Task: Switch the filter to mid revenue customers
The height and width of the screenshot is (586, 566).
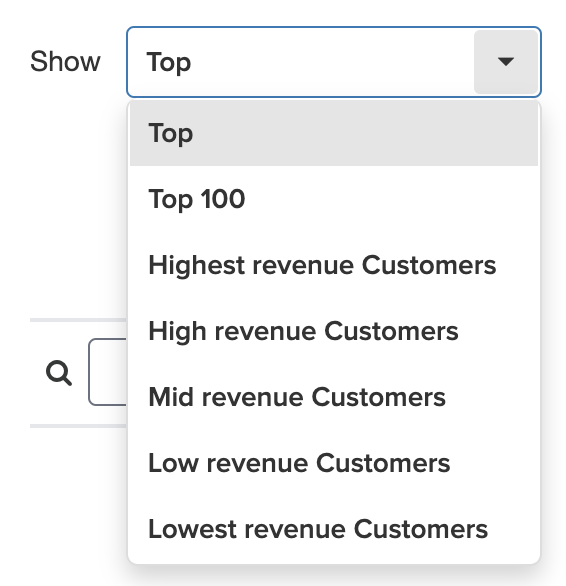Action: point(334,397)
